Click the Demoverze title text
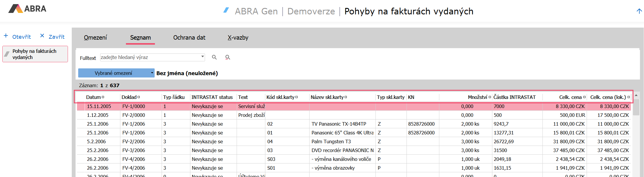 tap(311, 11)
